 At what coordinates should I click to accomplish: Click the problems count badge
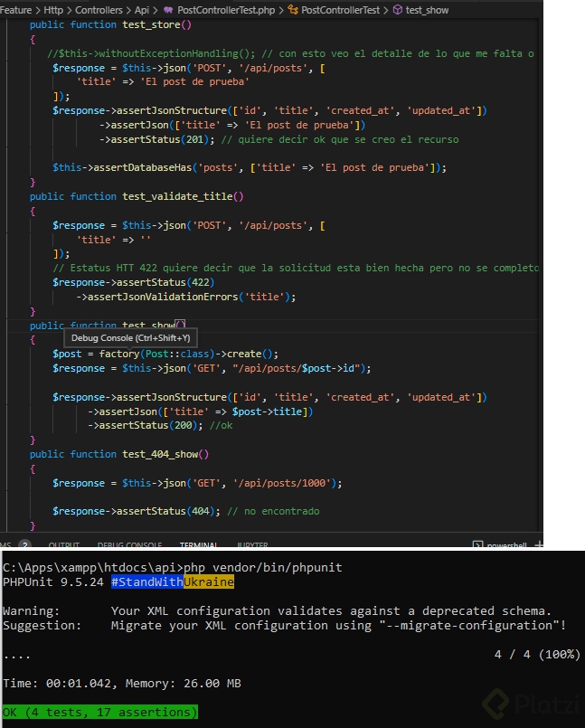tap(25, 544)
